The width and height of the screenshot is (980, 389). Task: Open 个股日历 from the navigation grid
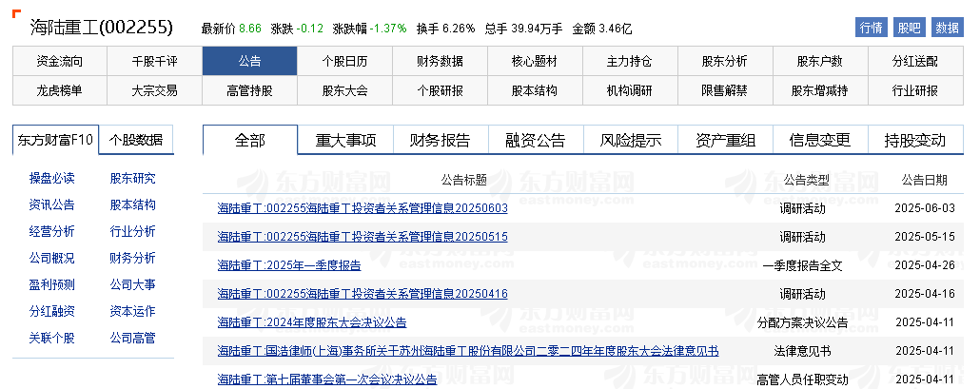(x=344, y=61)
